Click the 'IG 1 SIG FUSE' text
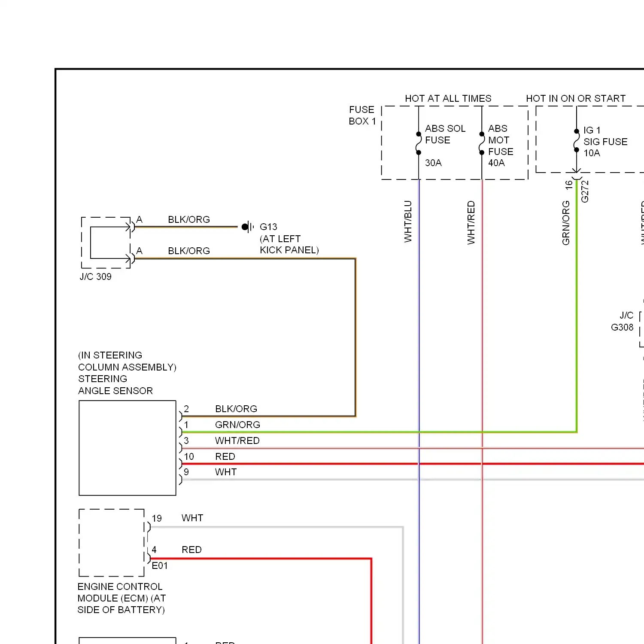This screenshot has width=644, height=644. pos(605,136)
